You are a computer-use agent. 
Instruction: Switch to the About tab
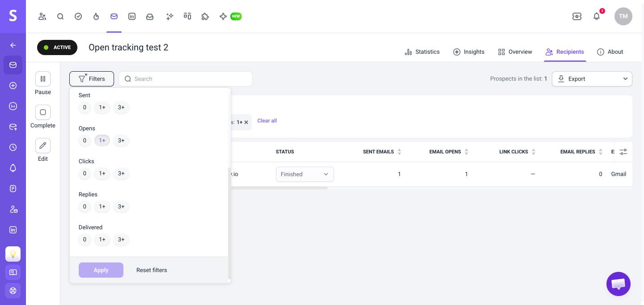(610, 52)
